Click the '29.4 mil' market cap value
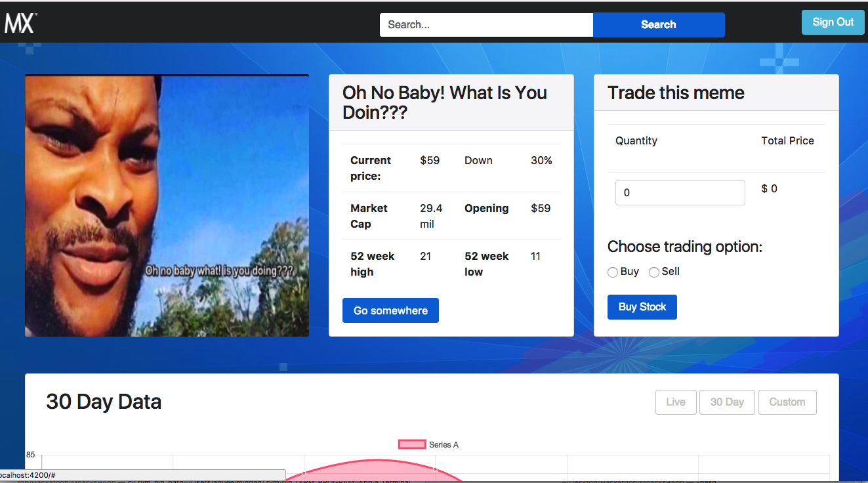This screenshot has width=868, height=483. [431, 216]
